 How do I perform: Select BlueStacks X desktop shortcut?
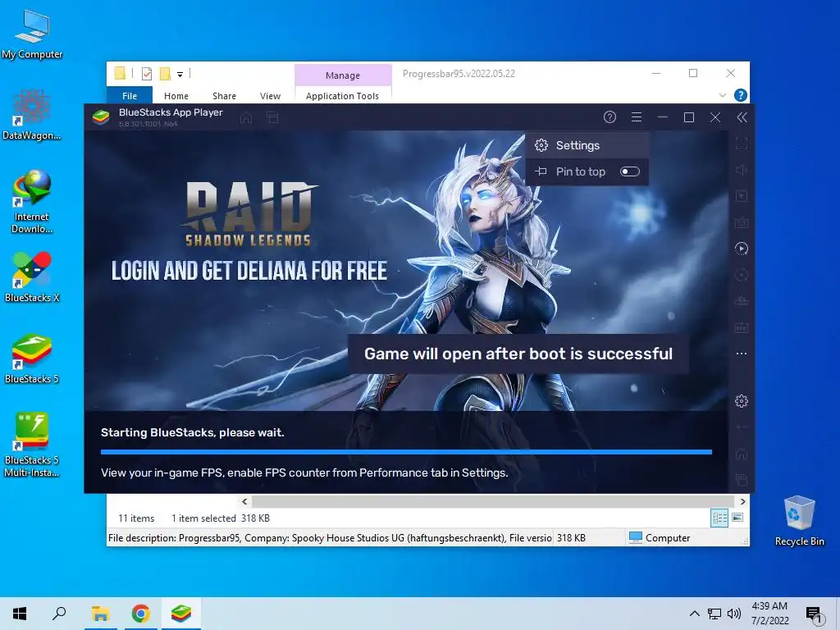[x=32, y=277]
